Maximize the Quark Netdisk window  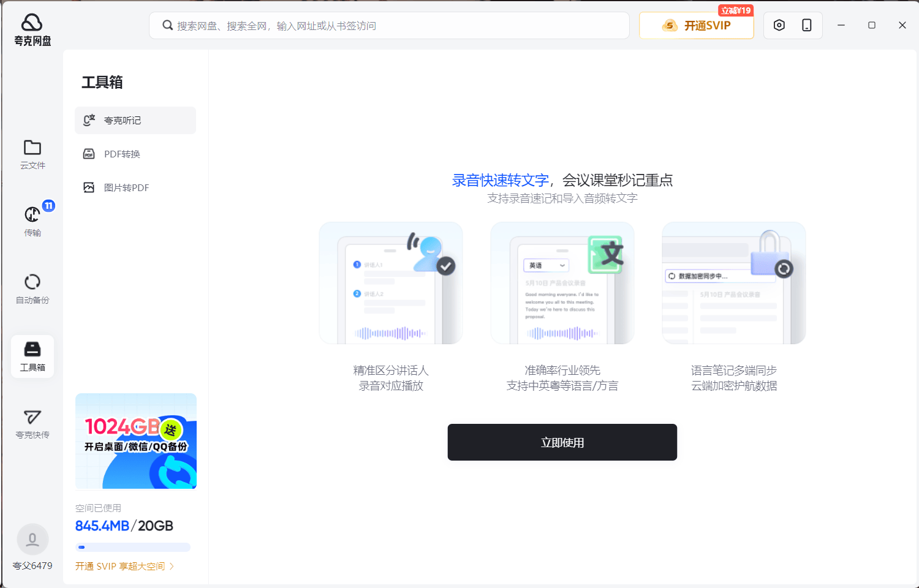point(872,25)
